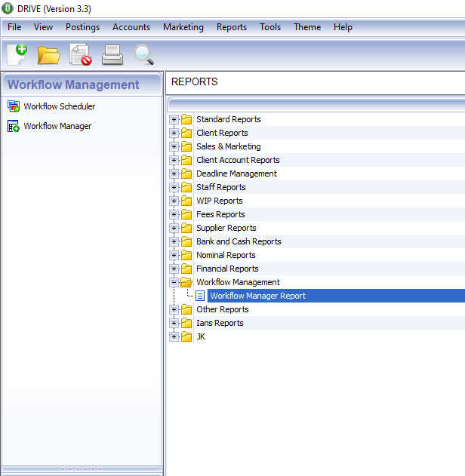Open the View menu
The height and width of the screenshot is (476, 465).
pyautogui.click(x=43, y=27)
